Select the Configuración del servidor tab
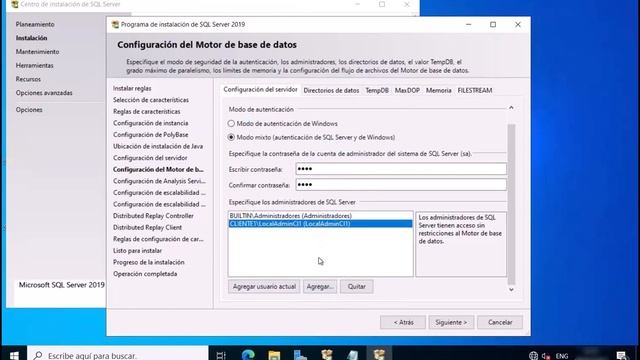 click(x=260, y=90)
